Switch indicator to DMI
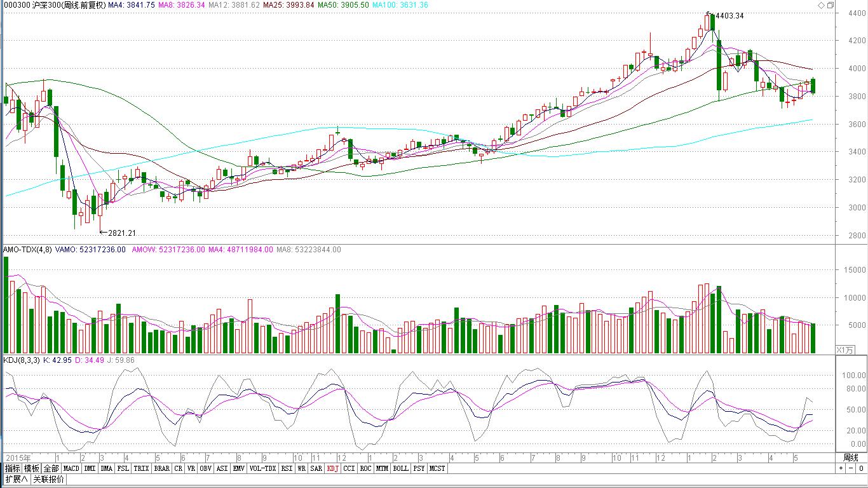This screenshot has height=488, width=868. click(x=90, y=468)
